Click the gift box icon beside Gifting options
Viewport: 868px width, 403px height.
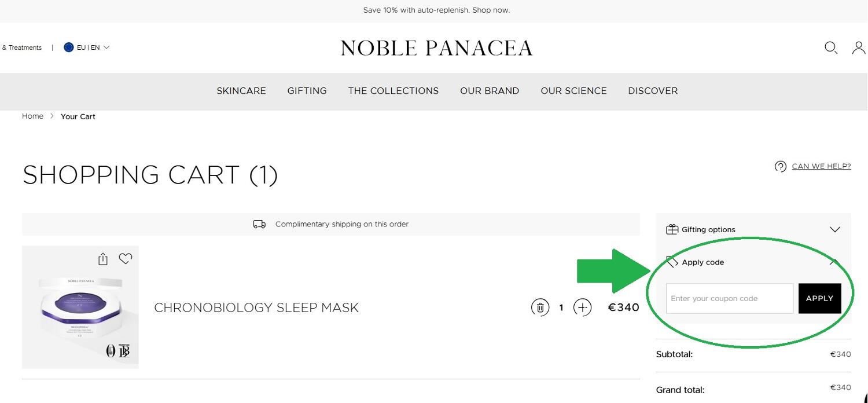[672, 229]
